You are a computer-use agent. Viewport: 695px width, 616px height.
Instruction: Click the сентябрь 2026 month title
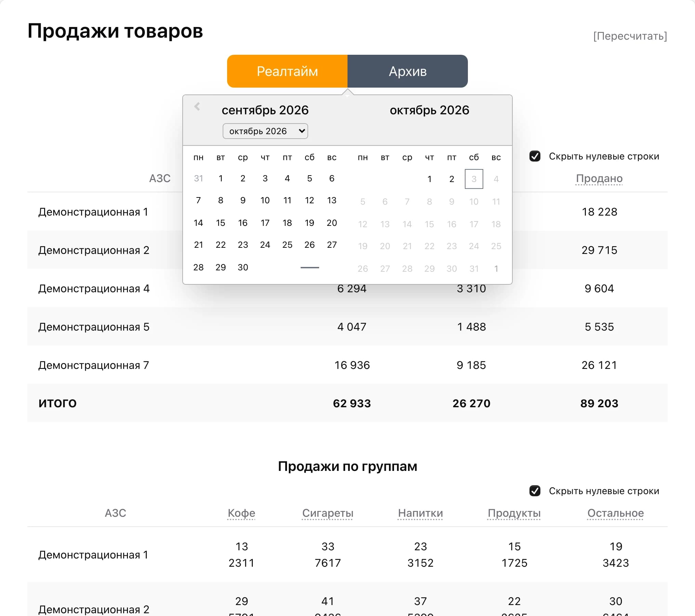pyautogui.click(x=265, y=110)
